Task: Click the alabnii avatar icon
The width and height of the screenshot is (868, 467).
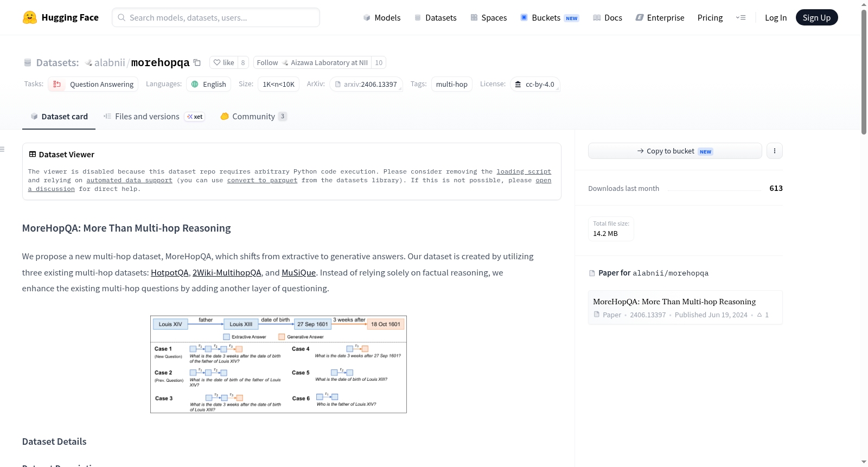Action: pos(88,63)
